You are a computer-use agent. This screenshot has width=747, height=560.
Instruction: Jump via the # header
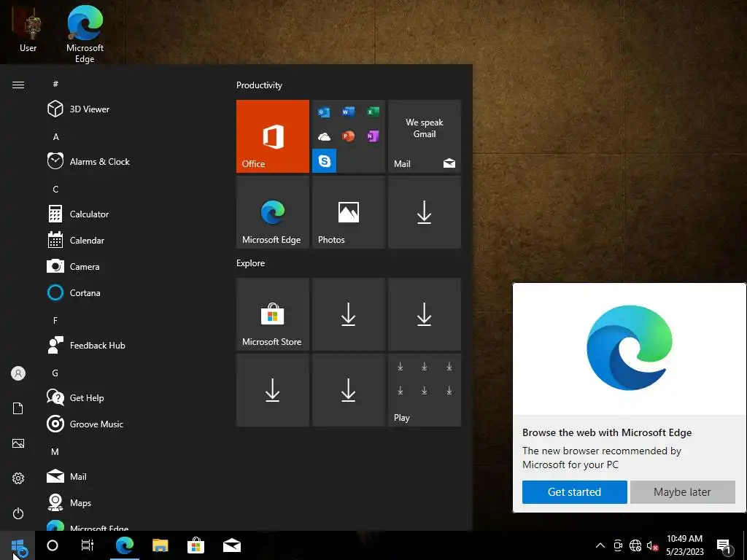tap(55, 85)
